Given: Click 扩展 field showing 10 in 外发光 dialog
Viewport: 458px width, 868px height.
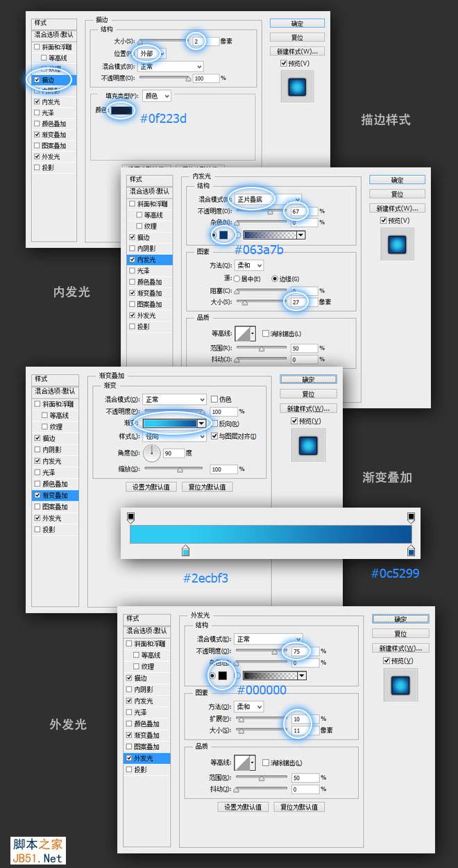Looking at the screenshot, I should 305,719.
